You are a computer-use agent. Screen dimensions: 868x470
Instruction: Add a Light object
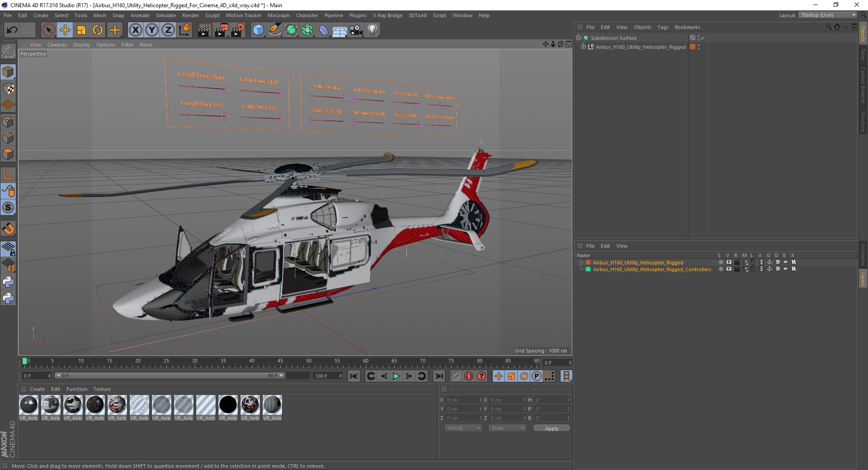(372, 30)
